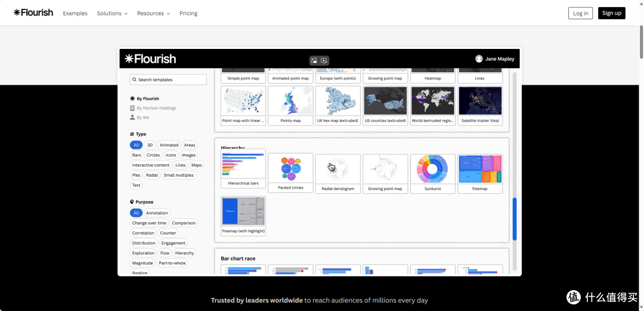644x311 pixels.
Task: Click the Log in button
Action: coord(580,13)
